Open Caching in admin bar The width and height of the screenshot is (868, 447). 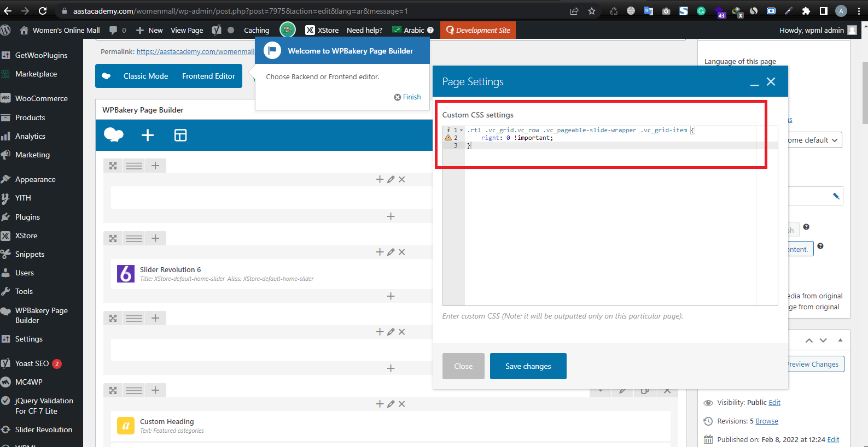(x=257, y=30)
